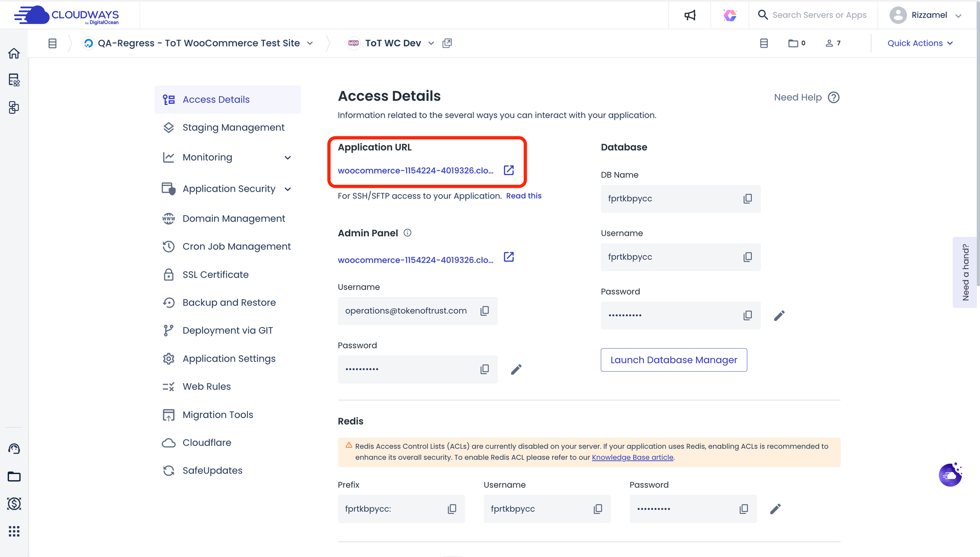Edit the Admin Panel password

(x=516, y=369)
